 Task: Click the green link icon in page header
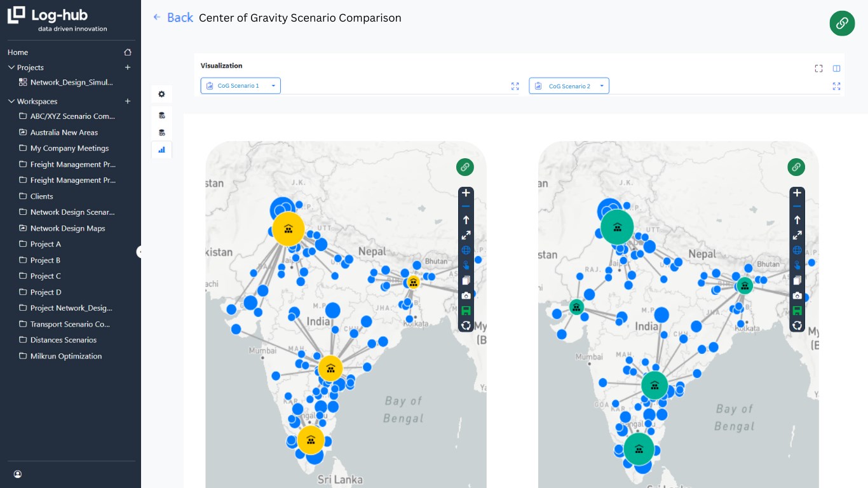point(842,24)
